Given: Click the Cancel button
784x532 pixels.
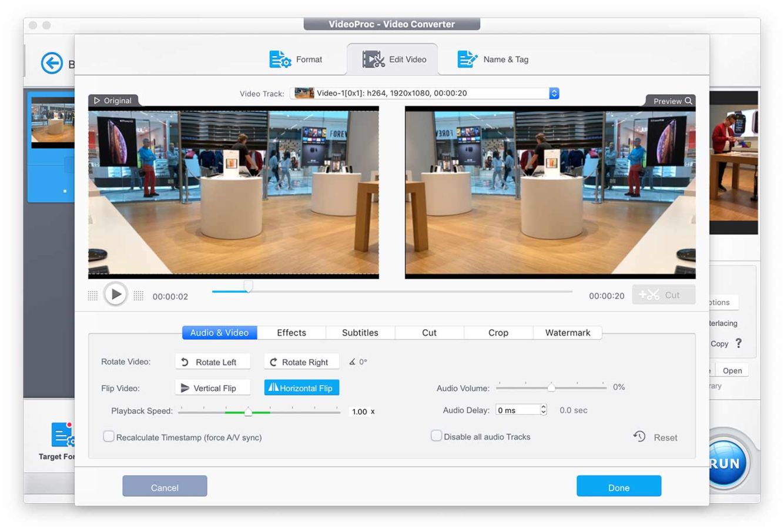Looking at the screenshot, I should pyautogui.click(x=165, y=487).
